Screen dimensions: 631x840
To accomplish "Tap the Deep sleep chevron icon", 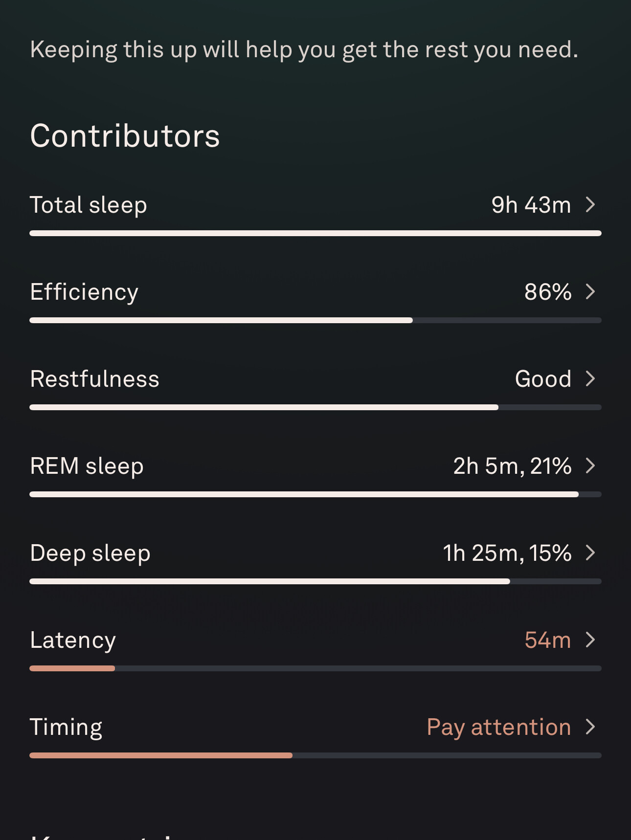I will 590,553.
